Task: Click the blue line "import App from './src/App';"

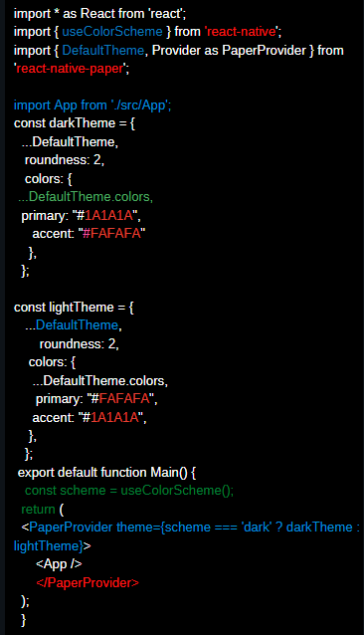Action: pos(92,106)
